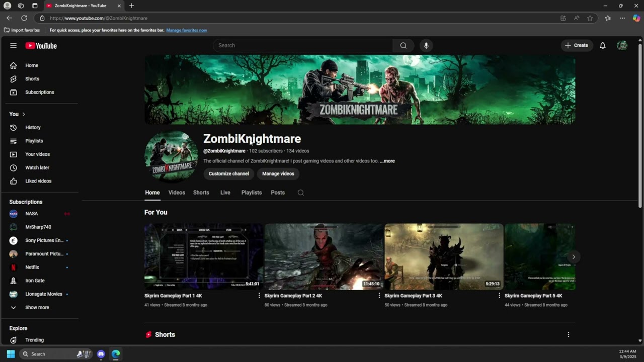This screenshot has height=362, width=644.
Task: Click Customize channel button
Action: coord(229,173)
